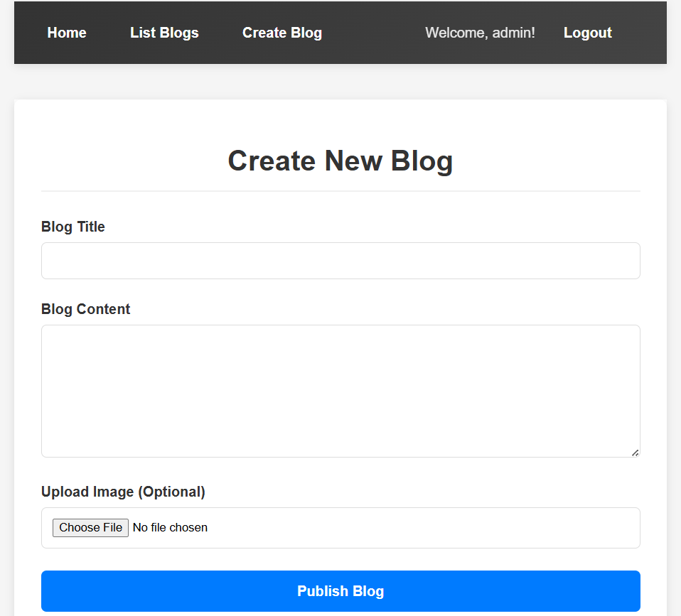
Task: Click the blank nav bar area between Create Blog and Welcome
Action: 373,33
